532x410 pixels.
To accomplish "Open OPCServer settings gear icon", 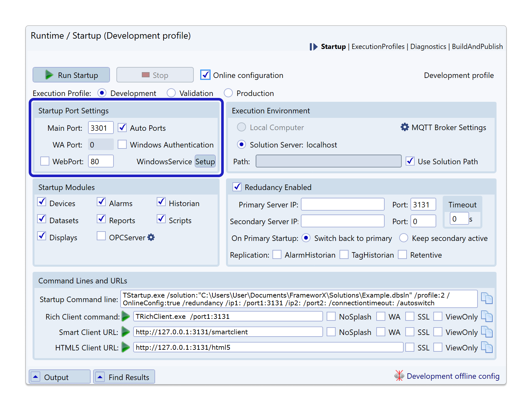I will [151, 237].
